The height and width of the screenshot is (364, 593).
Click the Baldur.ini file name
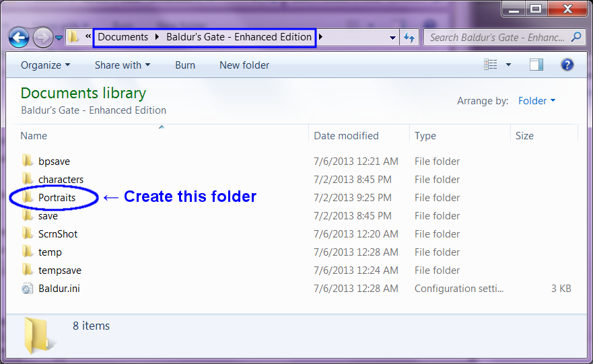tap(59, 289)
